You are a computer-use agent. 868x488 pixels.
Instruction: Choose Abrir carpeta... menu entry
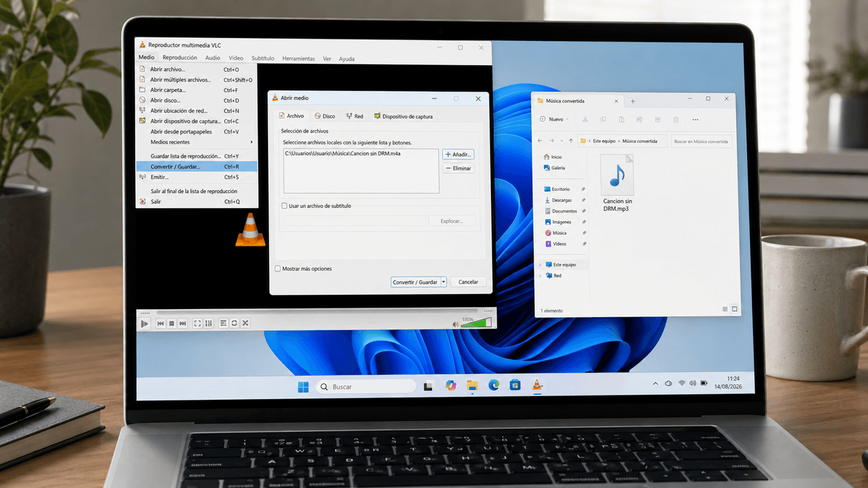pyautogui.click(x=197, y=90)
